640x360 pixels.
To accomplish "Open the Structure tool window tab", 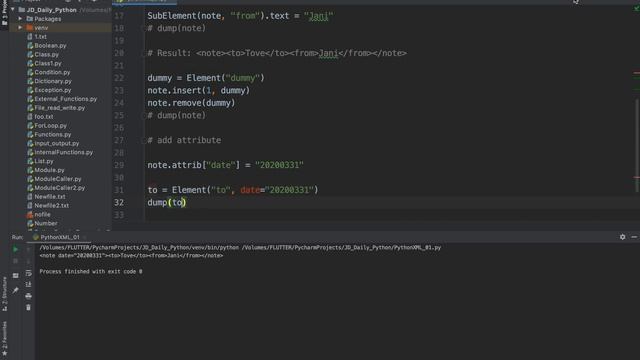I will pos(4,294).
